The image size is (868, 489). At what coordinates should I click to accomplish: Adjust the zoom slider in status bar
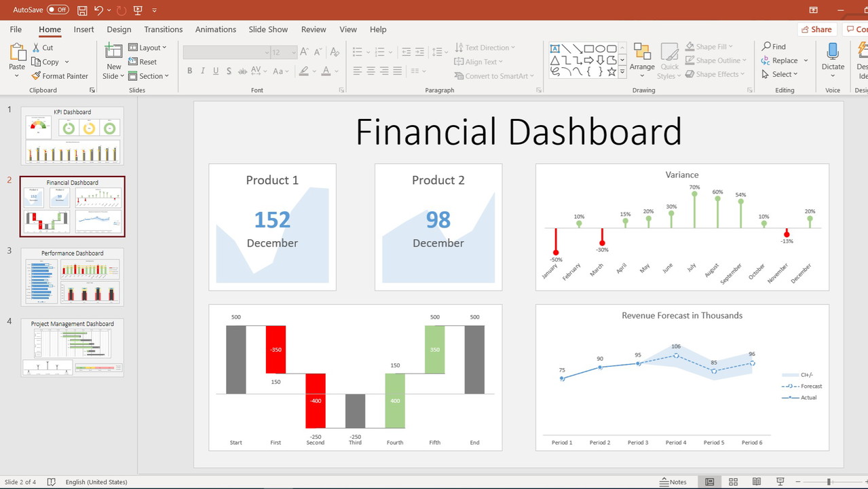pos(828,482)
